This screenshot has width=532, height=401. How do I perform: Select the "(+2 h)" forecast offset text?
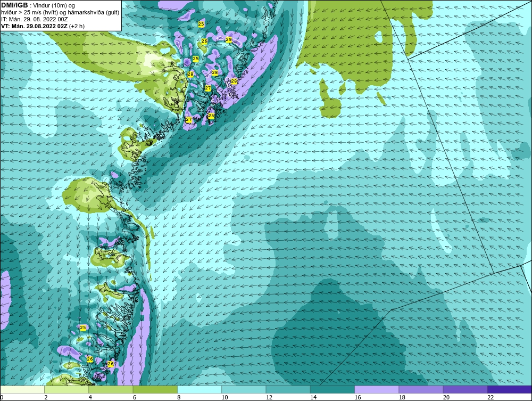[x=77, y=26]
